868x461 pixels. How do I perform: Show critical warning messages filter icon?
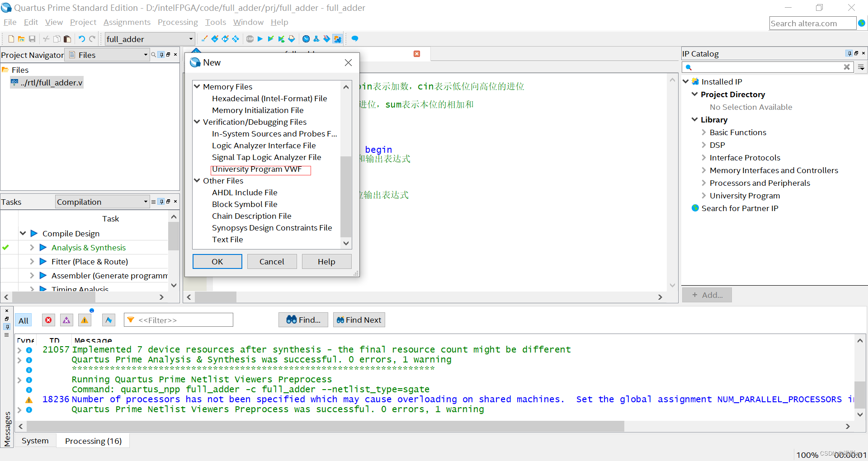(66, 320)
